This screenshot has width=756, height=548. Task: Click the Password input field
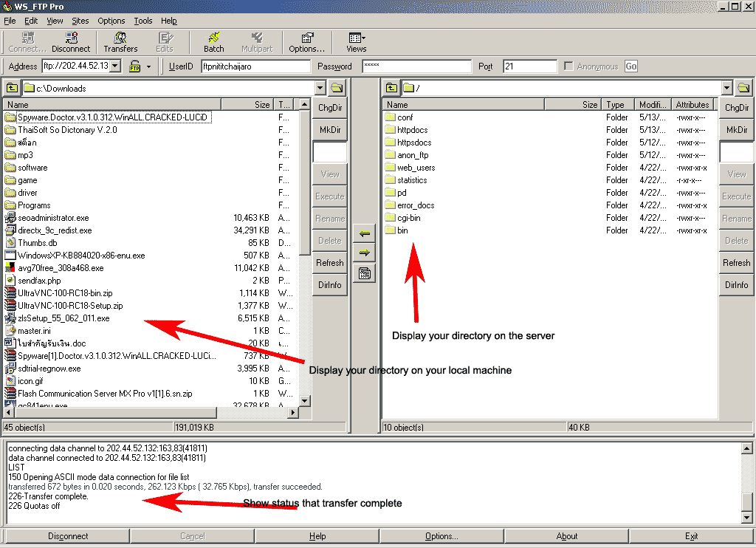tap(416, 66)
